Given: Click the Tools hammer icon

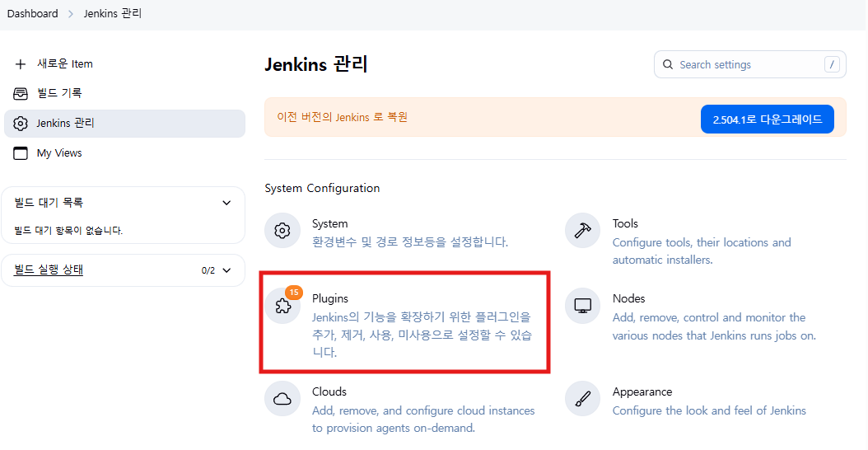Looking at the screenshot, I should coord(583,231).
